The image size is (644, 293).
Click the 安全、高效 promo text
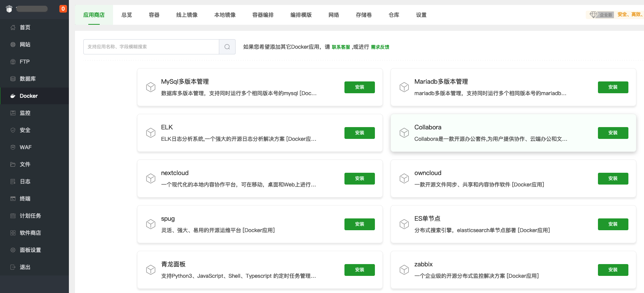coord(630,14)
